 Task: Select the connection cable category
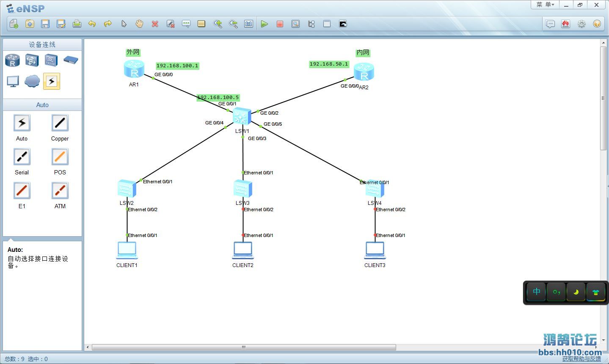point(52,81)
